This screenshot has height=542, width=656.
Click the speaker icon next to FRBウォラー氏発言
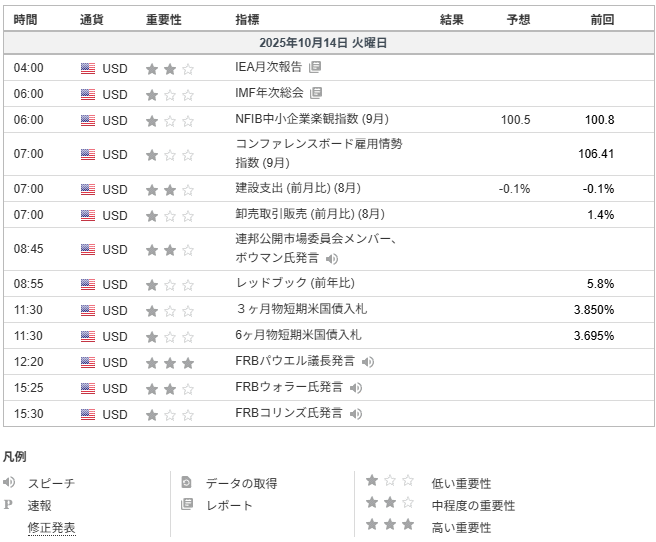pos(356,388)
